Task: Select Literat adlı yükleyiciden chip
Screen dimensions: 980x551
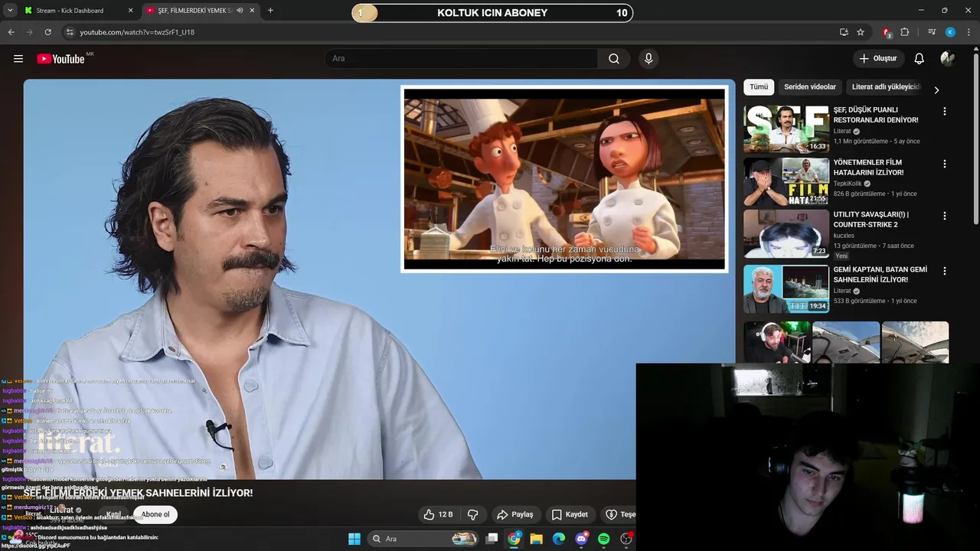Action: (886, 87)
